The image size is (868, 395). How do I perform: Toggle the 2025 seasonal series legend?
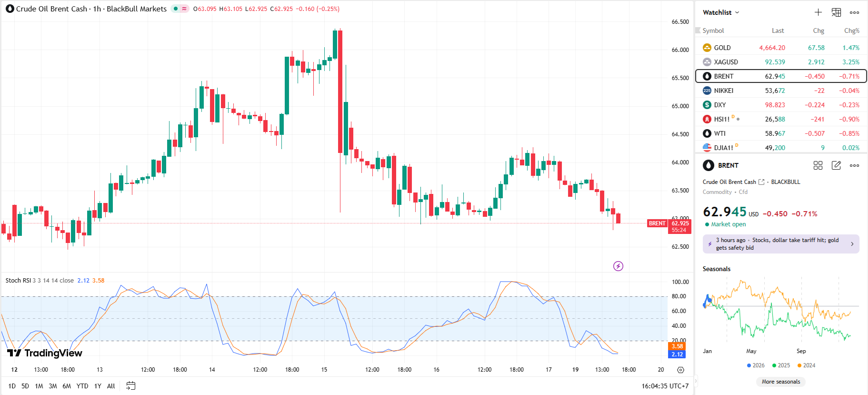[781, 365]
